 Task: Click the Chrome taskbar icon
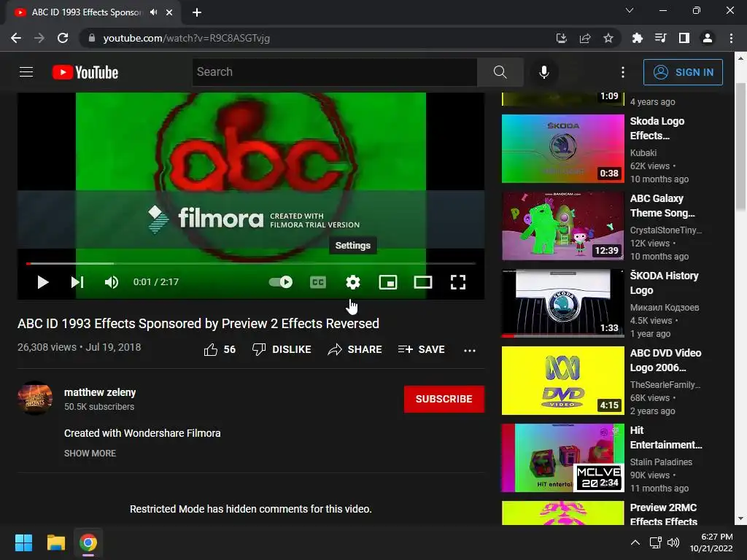tap(88, 542)
